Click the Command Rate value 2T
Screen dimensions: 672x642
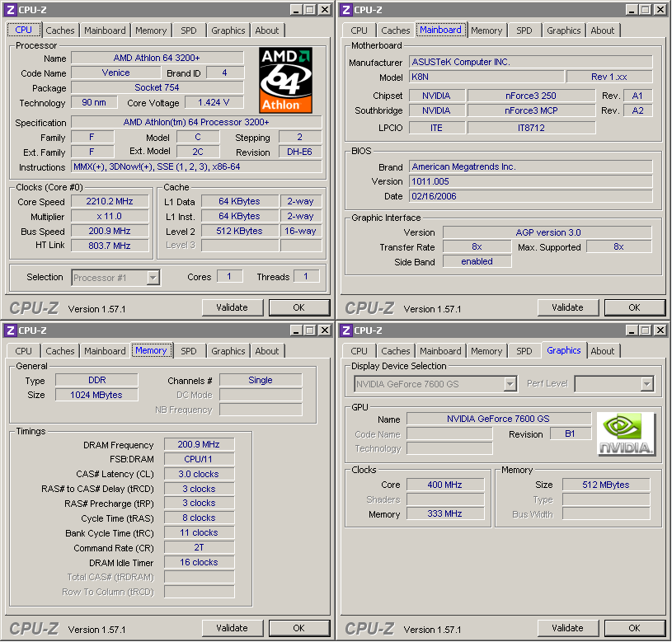tap(199, 548)
